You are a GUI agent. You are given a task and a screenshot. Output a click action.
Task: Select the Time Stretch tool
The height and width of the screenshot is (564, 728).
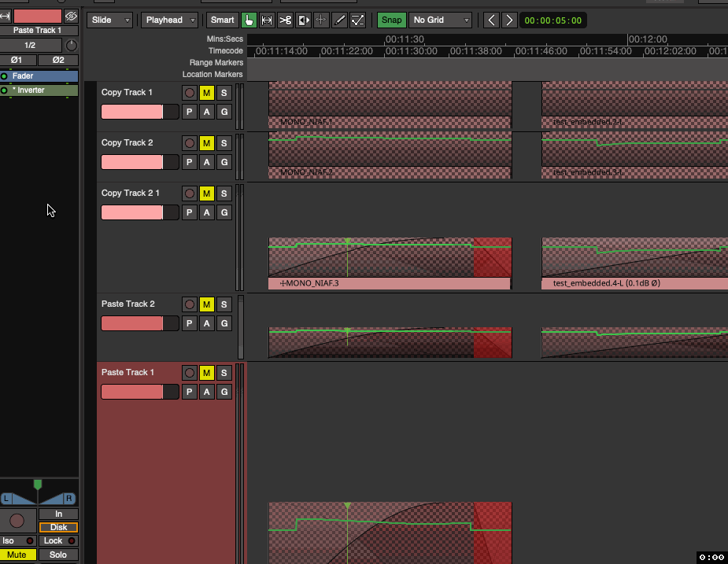[x=322, y=20]
